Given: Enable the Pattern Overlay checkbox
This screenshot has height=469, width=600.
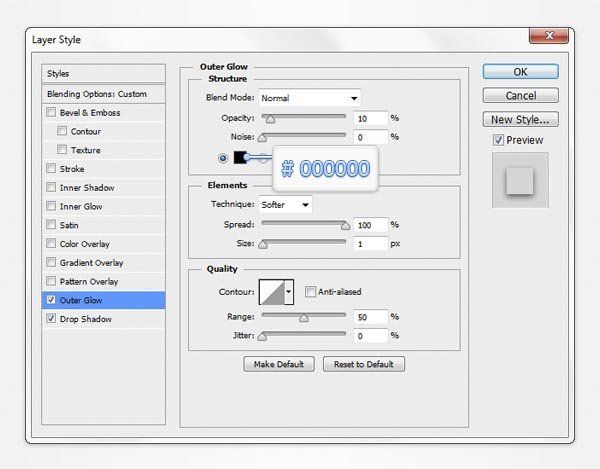Looking at the screenshot, I should coord(51,281).
